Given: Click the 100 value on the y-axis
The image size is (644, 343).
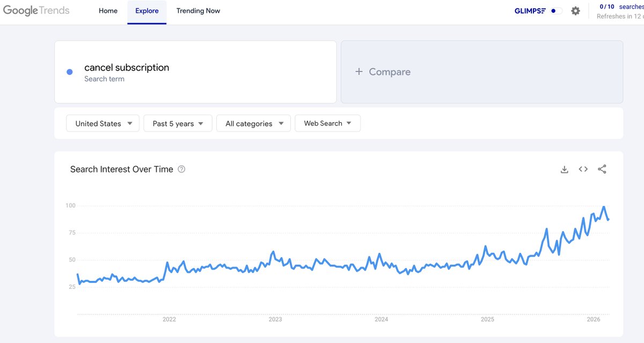Looking at the screenshot, I should tap(70, 206).
